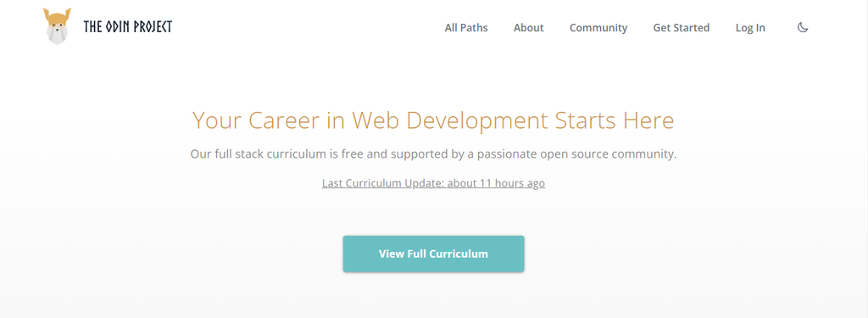Click the yellow horned helmet on the logo
Image resolution: width=868 pixels, height=318 pixels.
pos(57,17)
